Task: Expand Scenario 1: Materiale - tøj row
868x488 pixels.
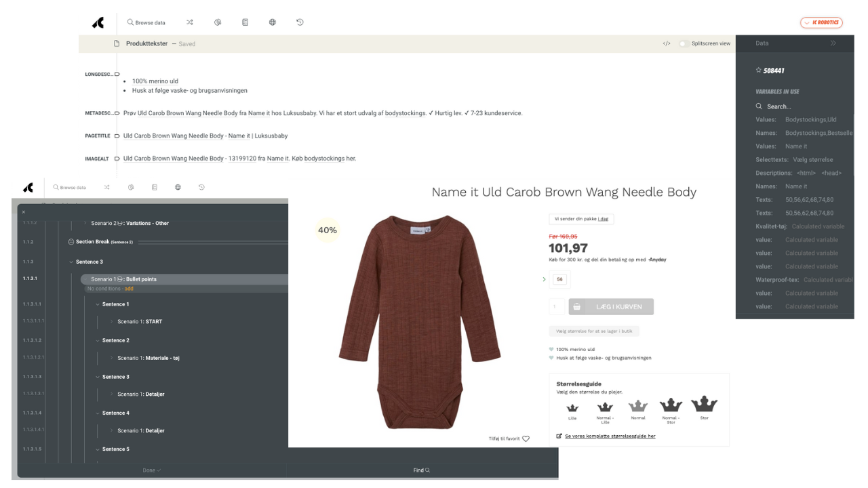Action: 113,358
